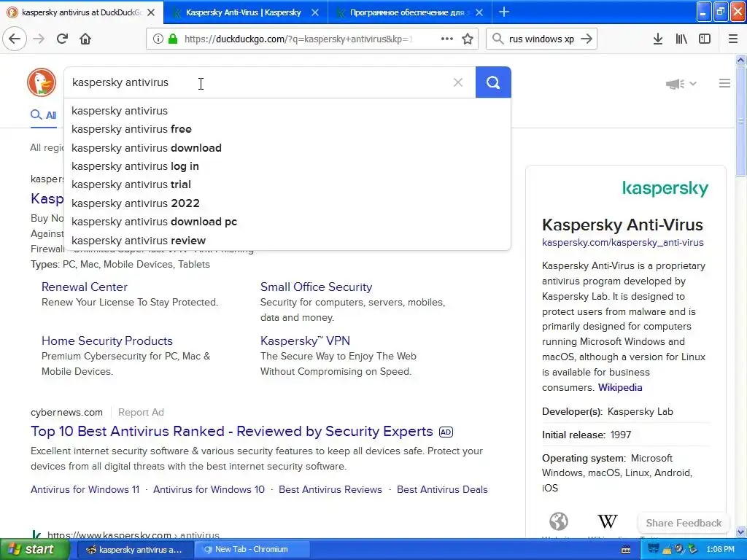The height and width of the screenshot is (560, 747).
Task: Click the website globe icon
Action: 558,521
